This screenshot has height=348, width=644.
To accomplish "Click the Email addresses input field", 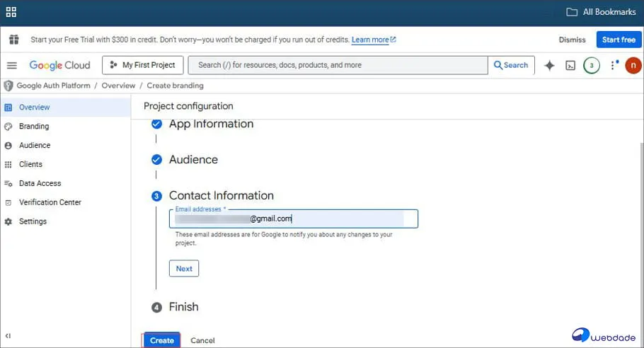I will (293, 219).
